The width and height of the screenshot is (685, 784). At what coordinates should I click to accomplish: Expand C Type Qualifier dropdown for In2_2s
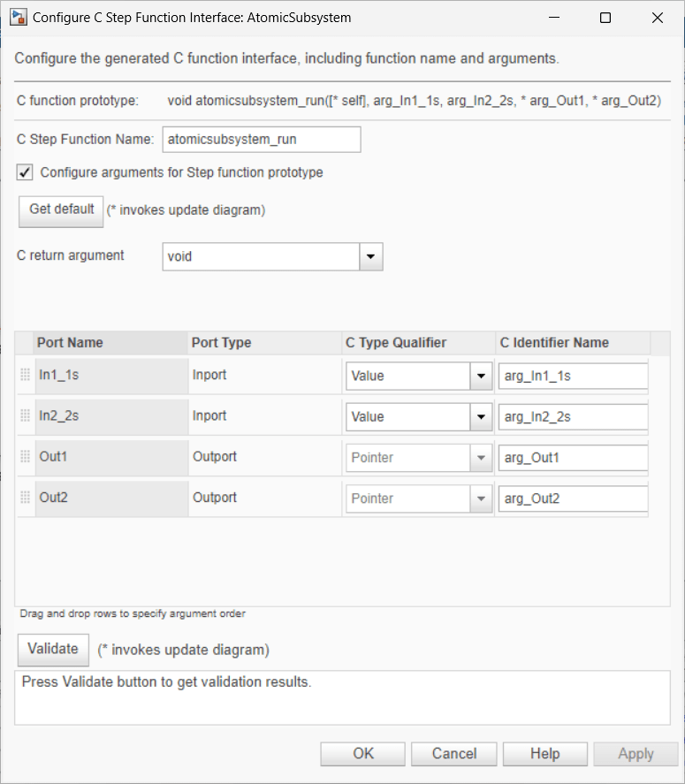(x=481, y=416)
